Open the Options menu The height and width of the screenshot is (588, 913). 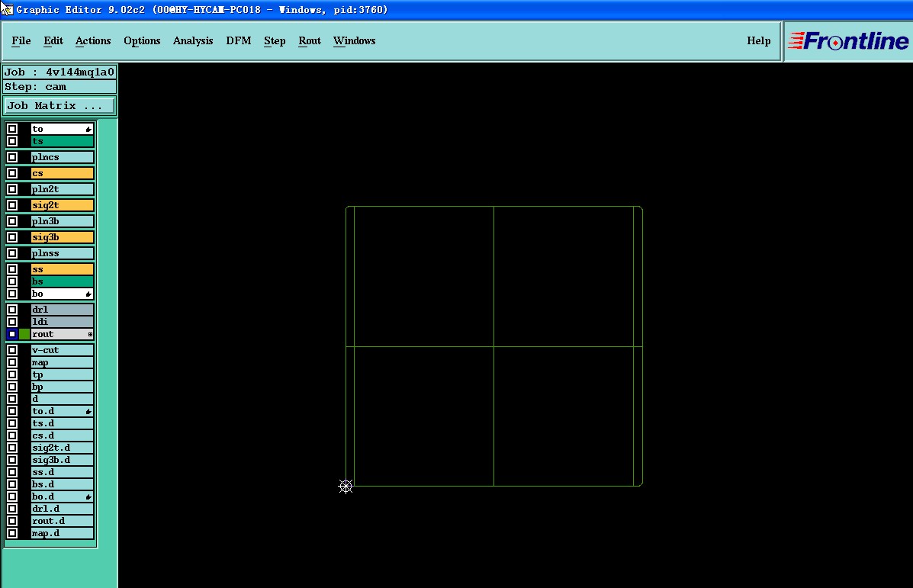(x=142, y=40)
